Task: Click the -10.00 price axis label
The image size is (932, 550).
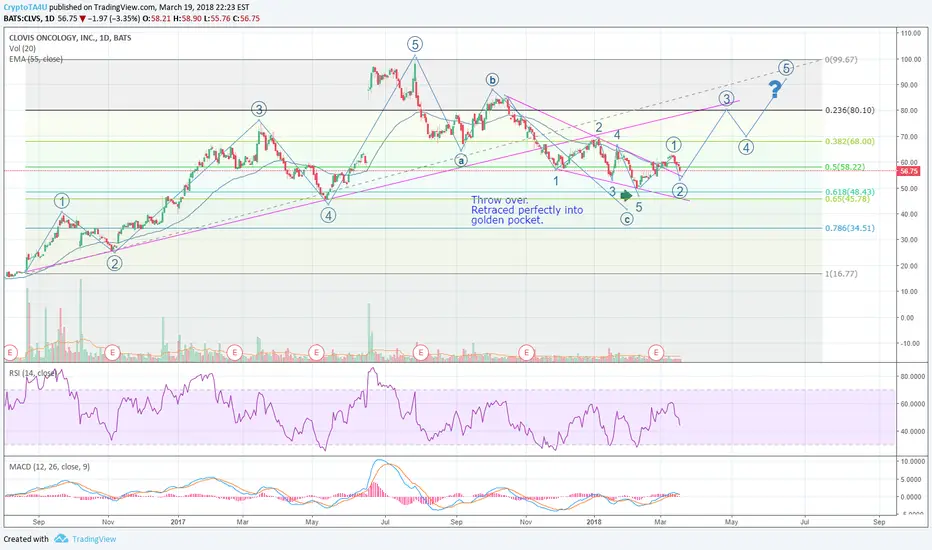Action: pyautogui.click(x=911, y=343)
